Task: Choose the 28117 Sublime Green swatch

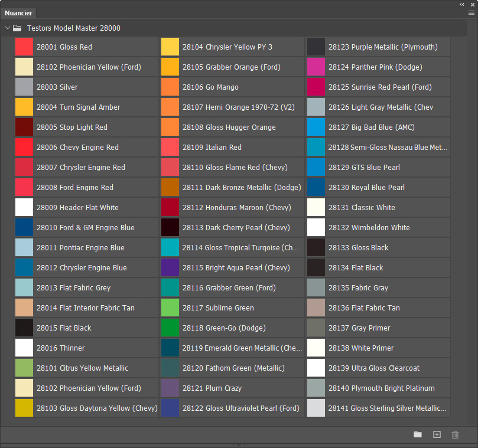Action: point(170,308)
